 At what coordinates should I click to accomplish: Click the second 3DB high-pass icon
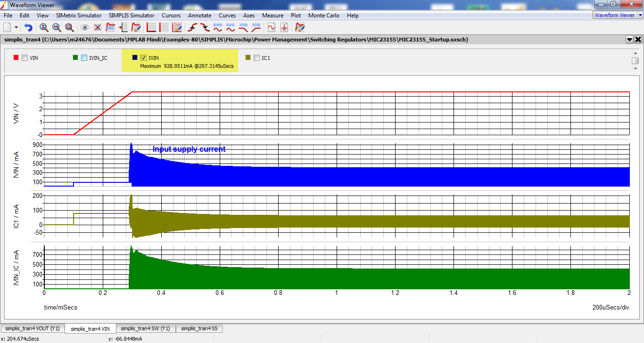click(x=256, y=27)
